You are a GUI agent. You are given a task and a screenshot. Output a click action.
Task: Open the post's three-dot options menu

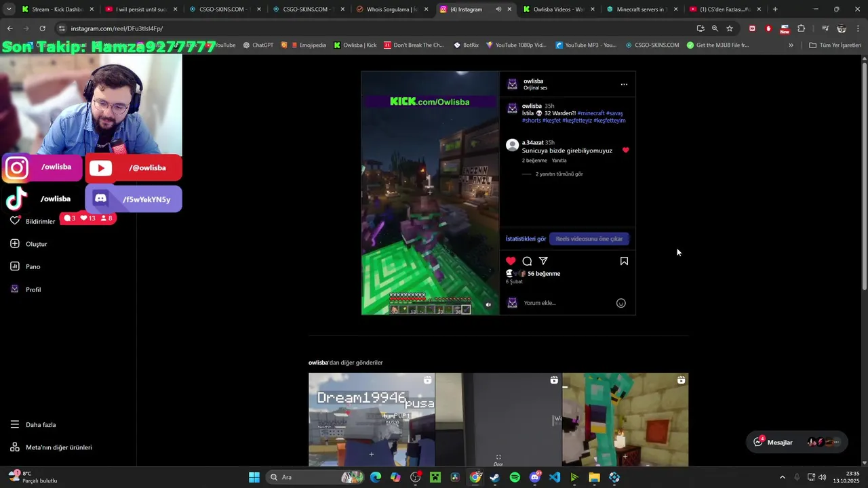(624, 85)
